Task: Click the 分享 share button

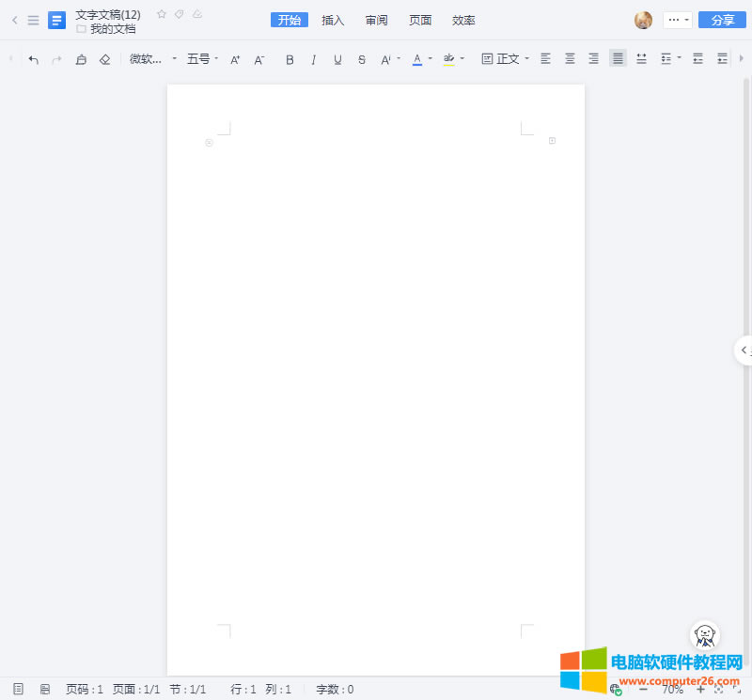Action: point(722,20)
